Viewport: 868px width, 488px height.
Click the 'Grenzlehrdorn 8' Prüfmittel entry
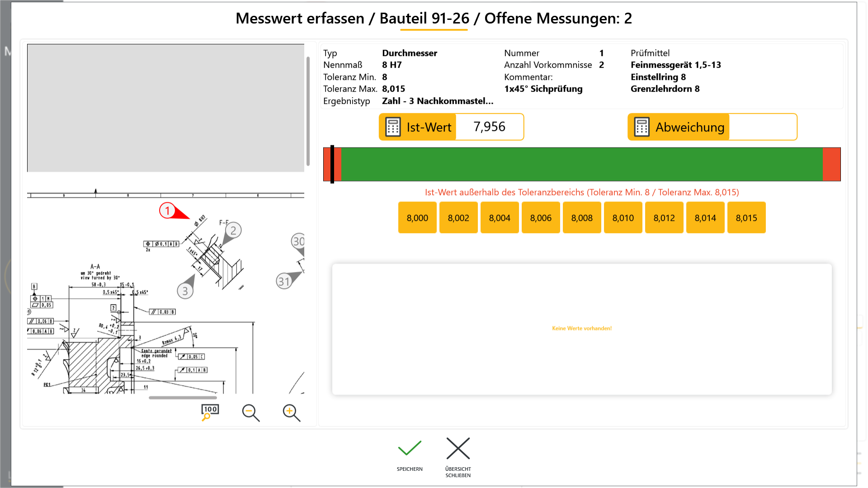pos(665,89)
